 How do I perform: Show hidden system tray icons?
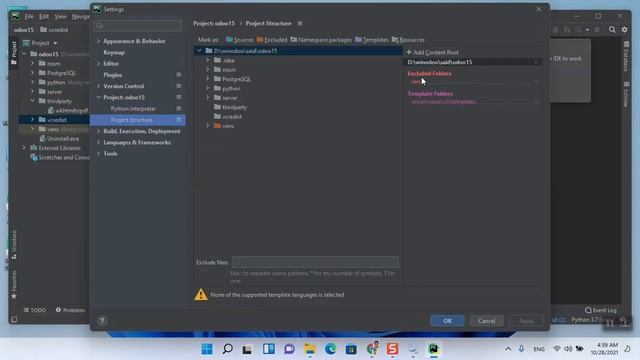(x=508, y=349)
